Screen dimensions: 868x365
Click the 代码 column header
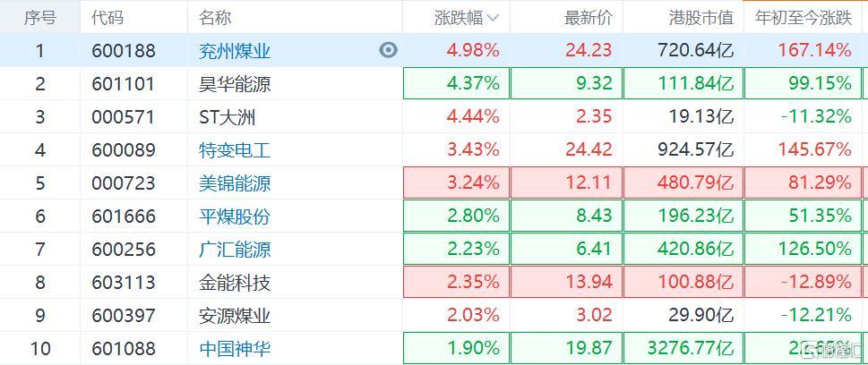107,17
